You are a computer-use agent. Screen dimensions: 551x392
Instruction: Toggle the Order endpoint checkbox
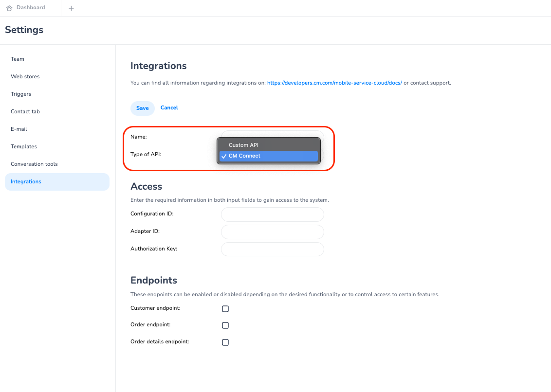(225, 325)
